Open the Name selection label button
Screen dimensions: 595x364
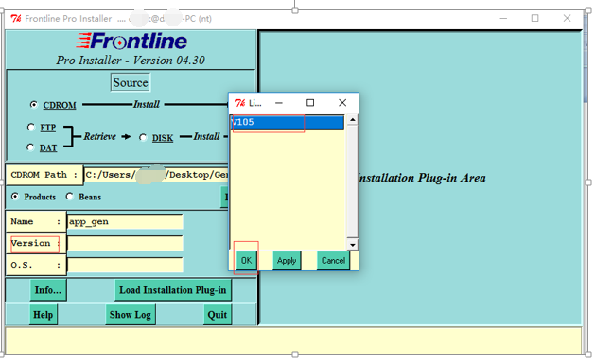click(36, 221)
